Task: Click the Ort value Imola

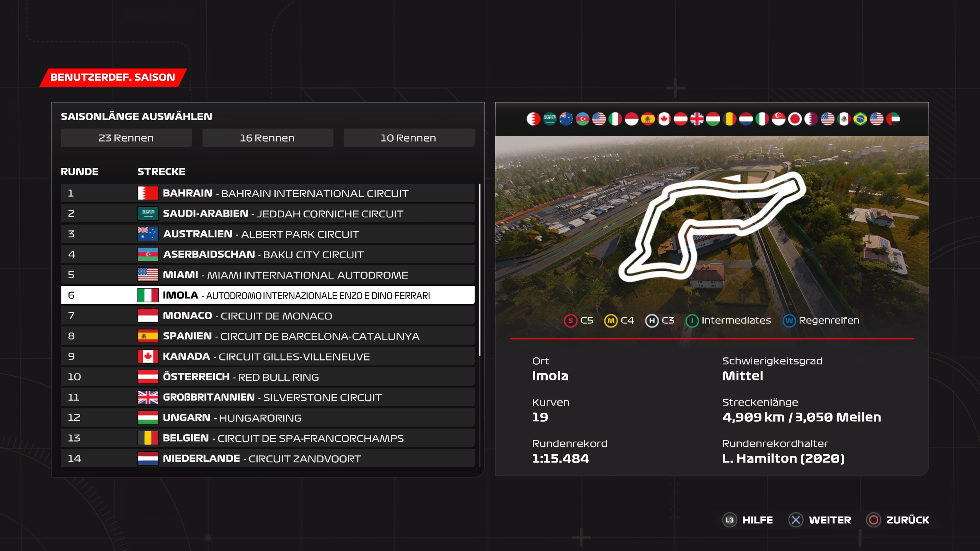Action: pyautogui.click(x=550, y=376)
